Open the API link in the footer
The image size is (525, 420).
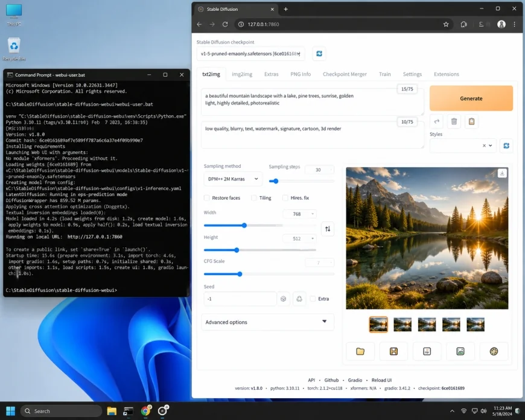click(311, 380)
